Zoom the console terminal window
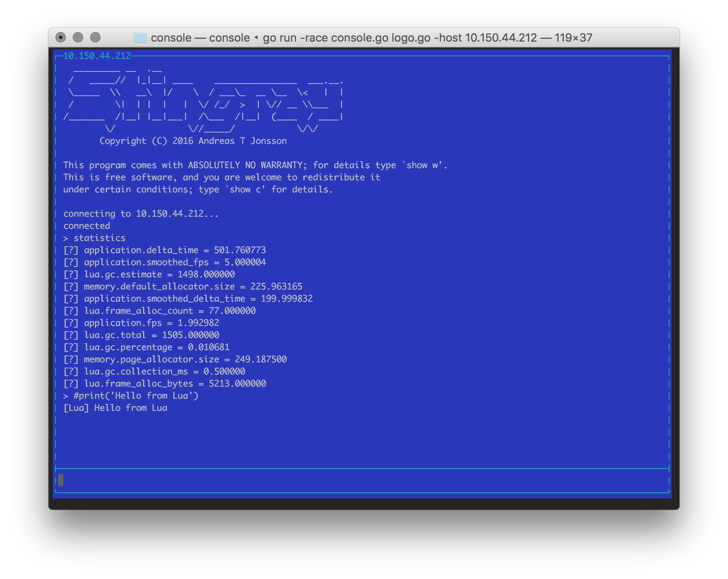728x579 pixels. coord(95,38)
